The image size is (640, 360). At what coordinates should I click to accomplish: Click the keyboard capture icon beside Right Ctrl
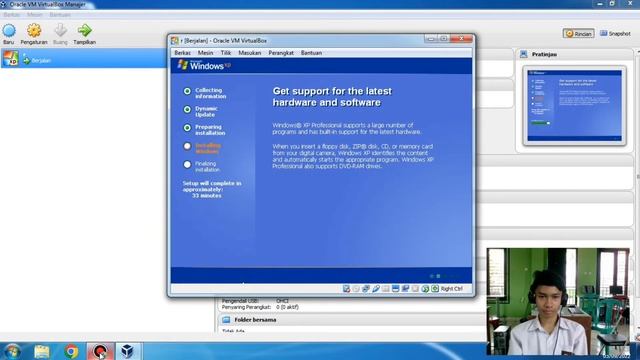[x=435, y=289]
